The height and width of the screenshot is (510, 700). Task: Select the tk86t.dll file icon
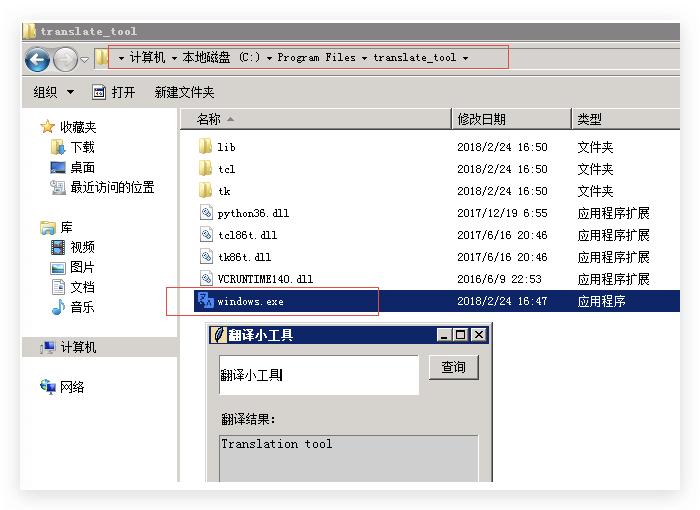pyautogui.click(x=206, y=256)
